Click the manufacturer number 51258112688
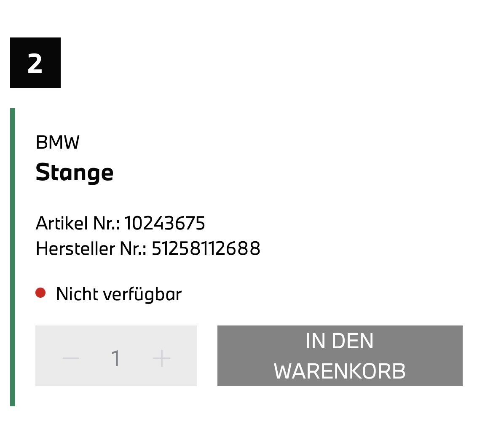This screenshot has width=493, height=448. [x=206, y=248]
